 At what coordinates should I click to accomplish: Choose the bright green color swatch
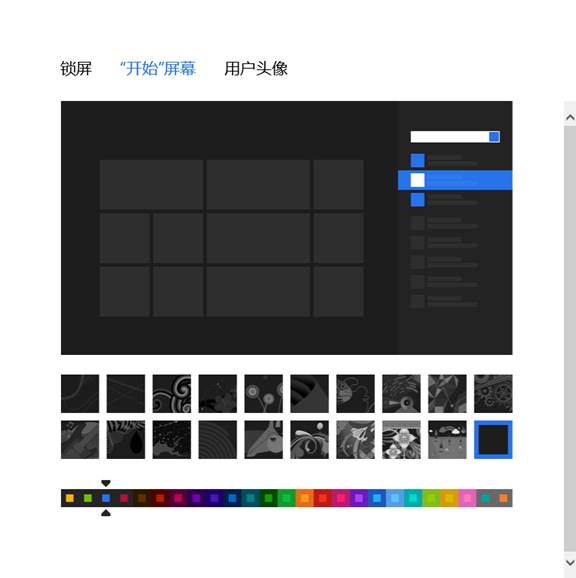(x=287, y=498)
